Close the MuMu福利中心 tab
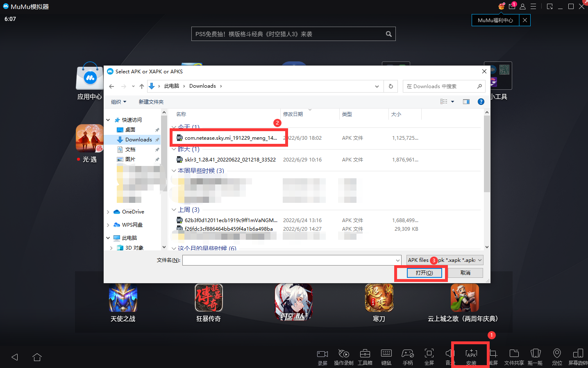 (x=524, y=20)
